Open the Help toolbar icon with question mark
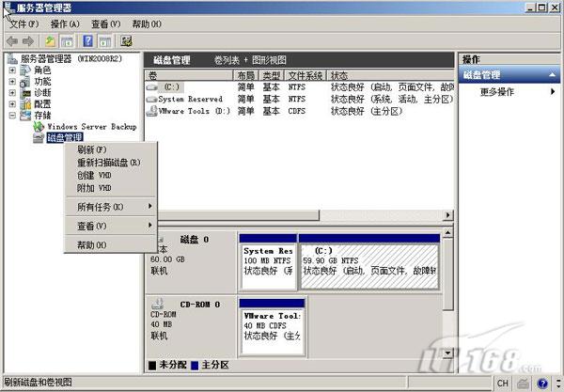564x392 pixels. tap(87, 41)
